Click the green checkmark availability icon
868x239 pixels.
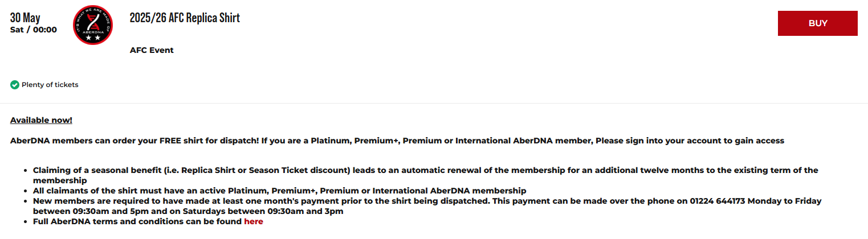tap(15, 85)
